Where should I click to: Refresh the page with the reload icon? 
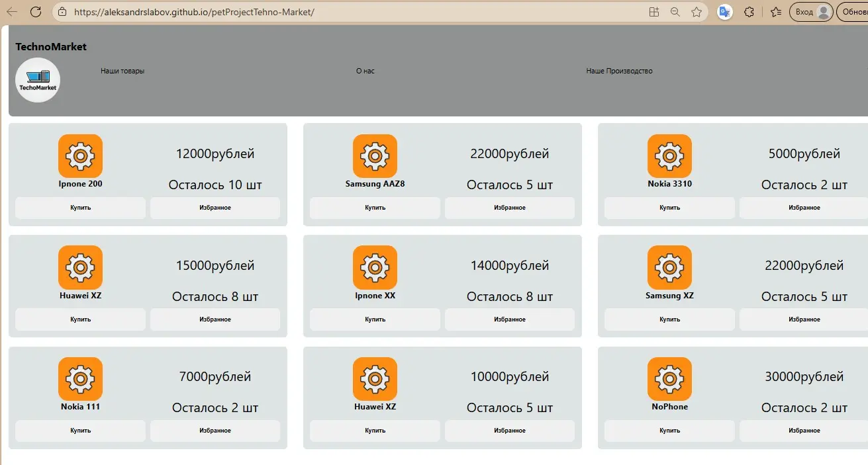36,12
